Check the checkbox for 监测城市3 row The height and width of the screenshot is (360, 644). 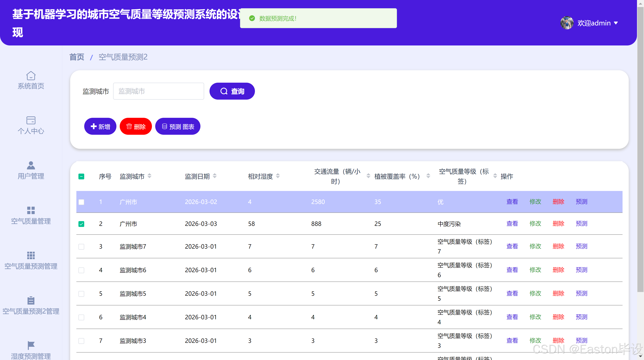pyautogui.click(x=81, y=341)
